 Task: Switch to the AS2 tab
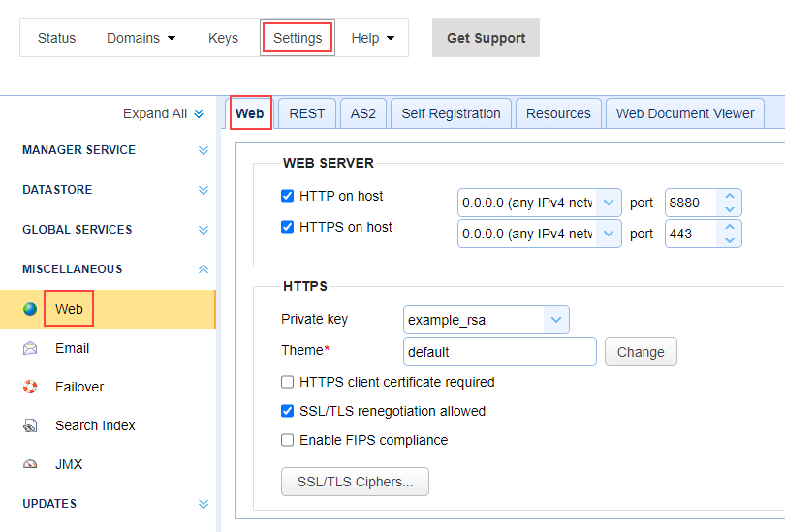point(363,113)
